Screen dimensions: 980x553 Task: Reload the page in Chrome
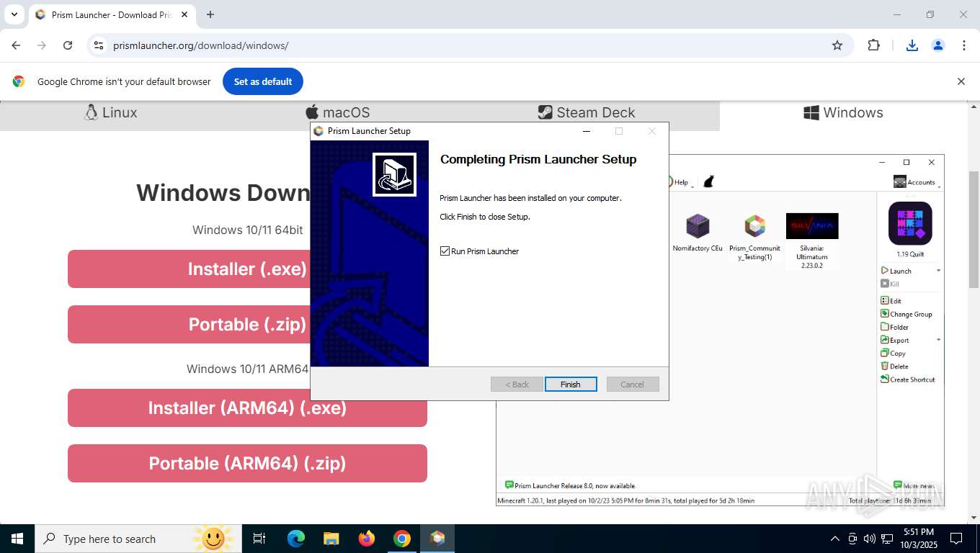[68, 45]
